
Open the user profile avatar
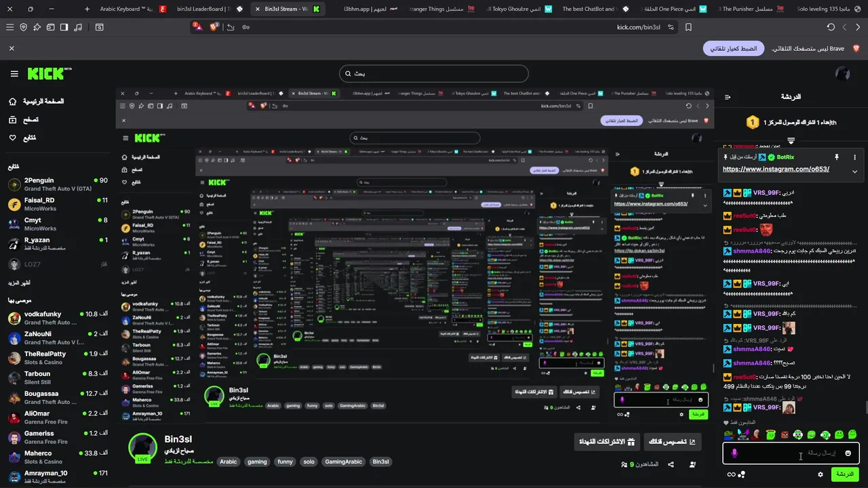tap(843, 74)
